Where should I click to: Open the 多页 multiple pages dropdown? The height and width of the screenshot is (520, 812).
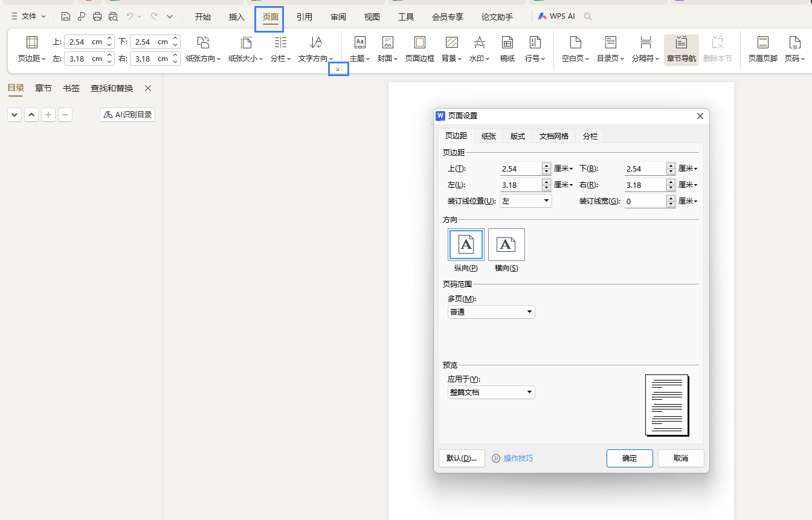491,312
